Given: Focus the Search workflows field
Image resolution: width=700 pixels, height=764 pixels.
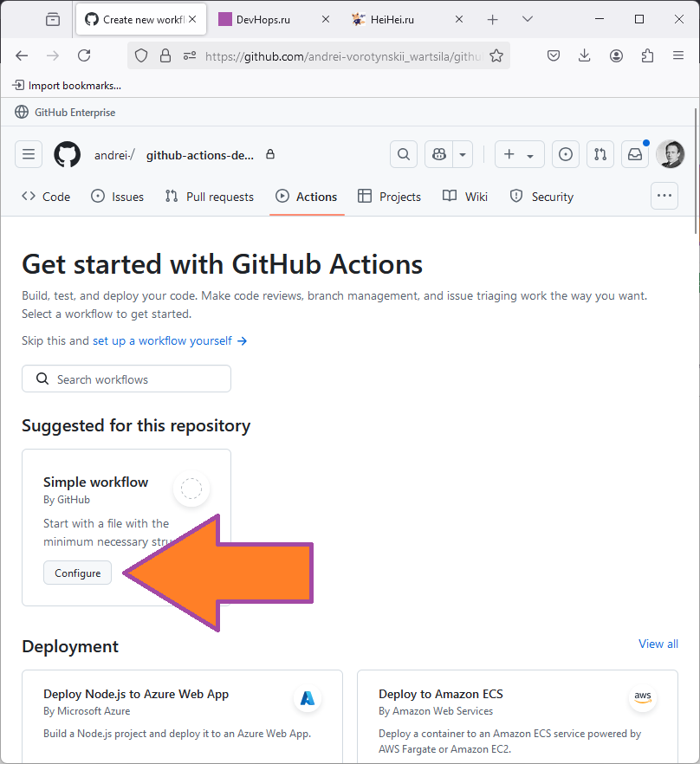Looking at the screenshot, I should (126, 379).
